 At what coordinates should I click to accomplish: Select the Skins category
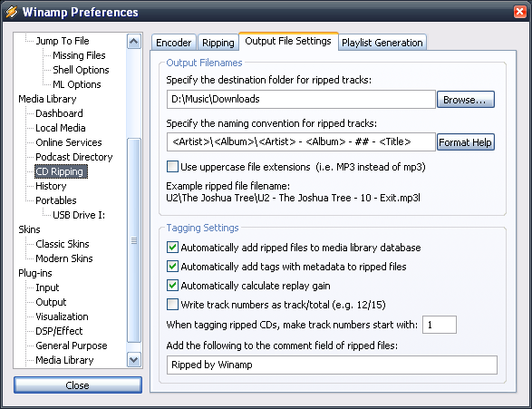click(x=29, y=229)
